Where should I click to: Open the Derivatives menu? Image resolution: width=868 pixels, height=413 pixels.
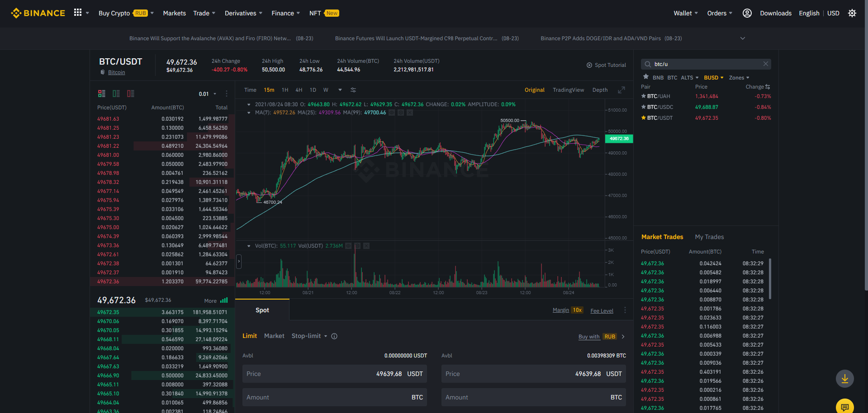point(243,13)
